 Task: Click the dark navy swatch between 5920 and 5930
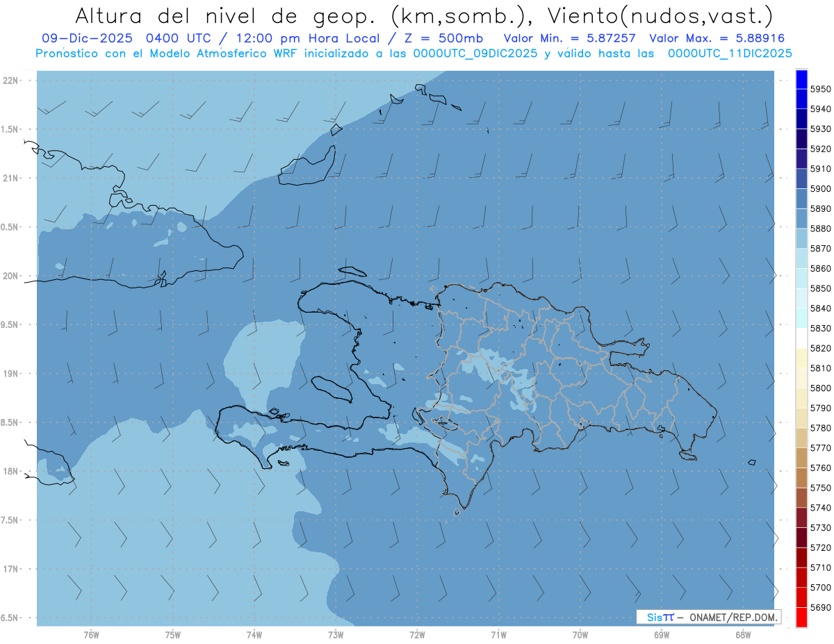[801, 139]
